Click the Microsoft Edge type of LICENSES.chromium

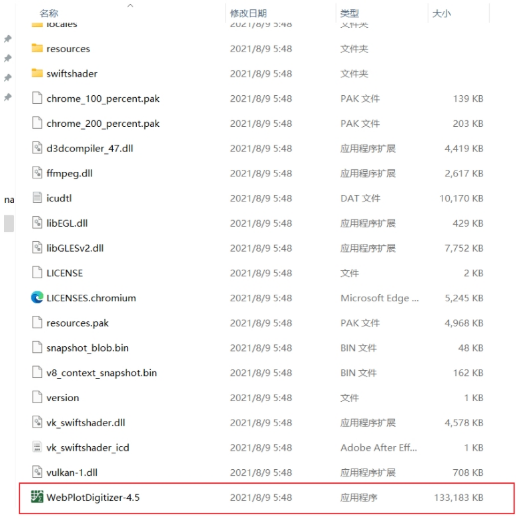(x=379, y=298)
